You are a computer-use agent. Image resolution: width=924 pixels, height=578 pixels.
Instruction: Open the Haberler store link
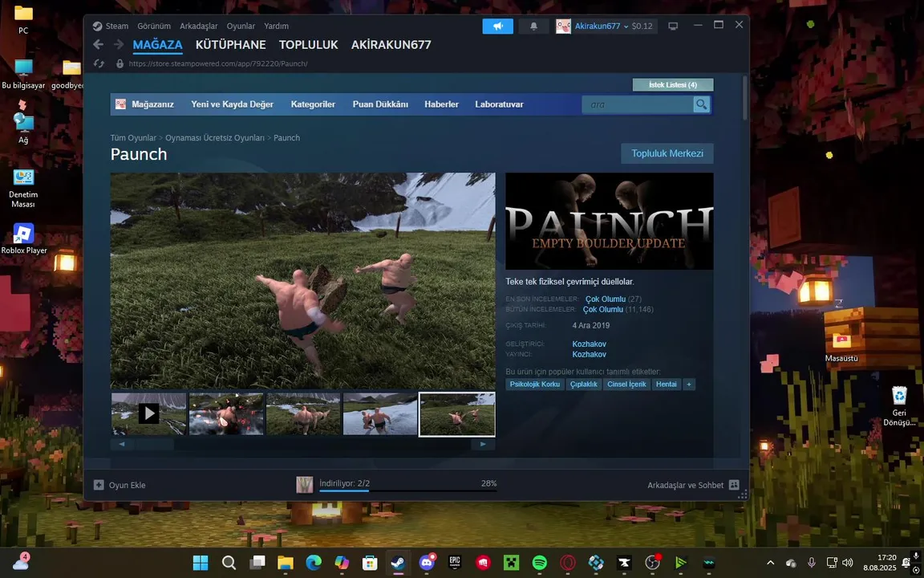[x=441, y=104]
